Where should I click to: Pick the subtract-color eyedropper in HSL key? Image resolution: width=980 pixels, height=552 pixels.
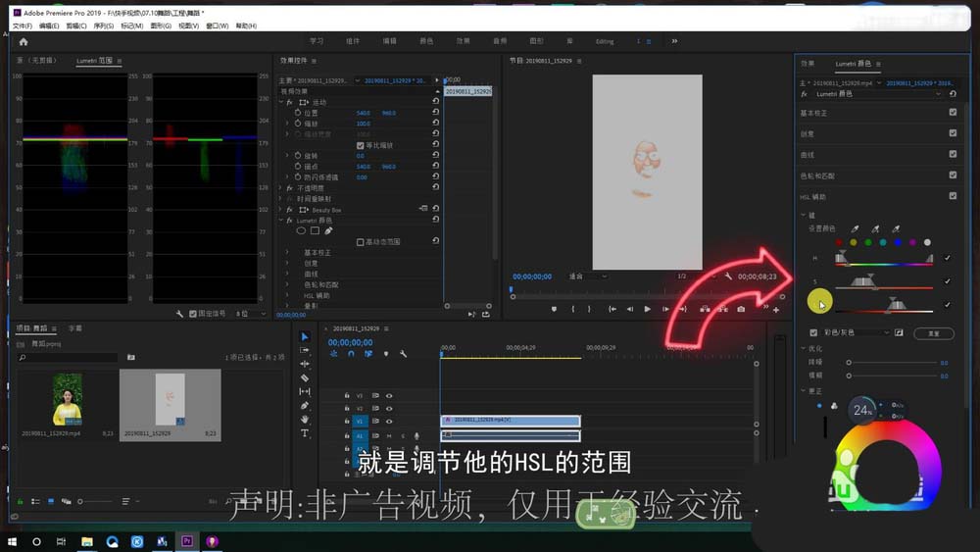(x=896, y=228)
